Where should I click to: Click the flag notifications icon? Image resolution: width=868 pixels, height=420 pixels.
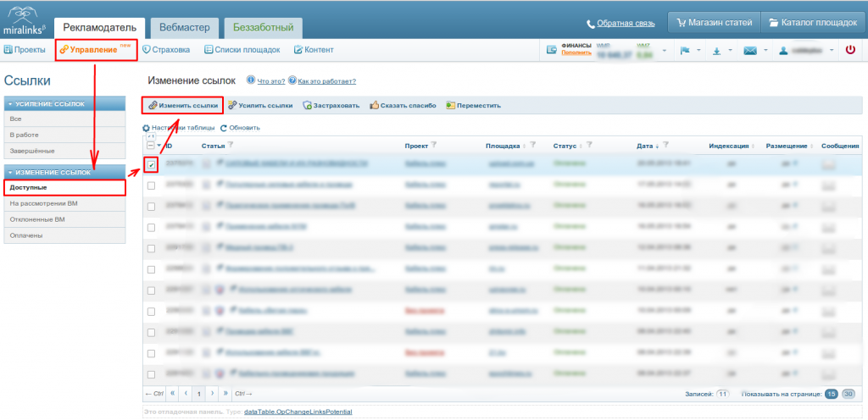coord(685,50)
